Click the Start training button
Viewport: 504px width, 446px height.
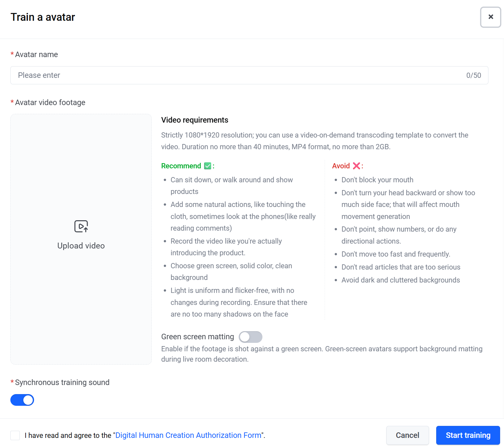click(x=468, y=435)
